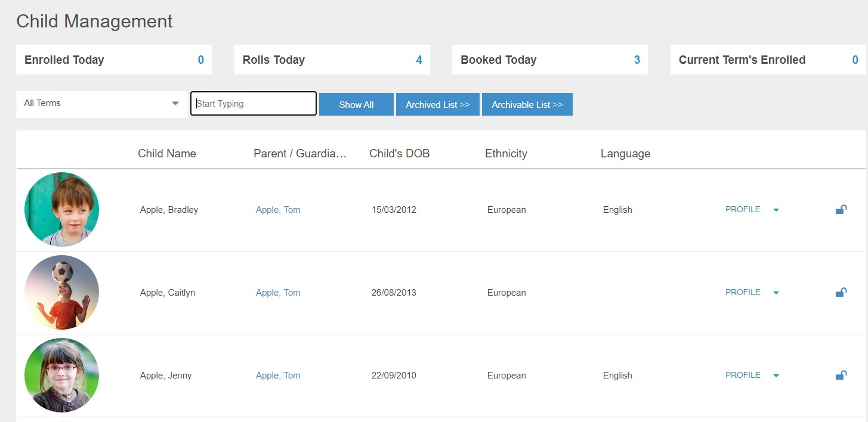The image size is (868, 422).
Task: Select the name Apple, Jenny
Action: [x=166, y=376]
